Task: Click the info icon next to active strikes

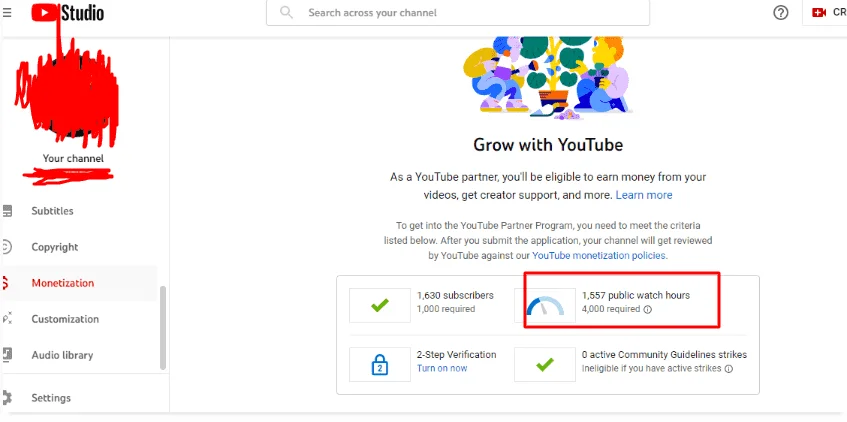Action: pyautogui.click(x=728, y=369)
